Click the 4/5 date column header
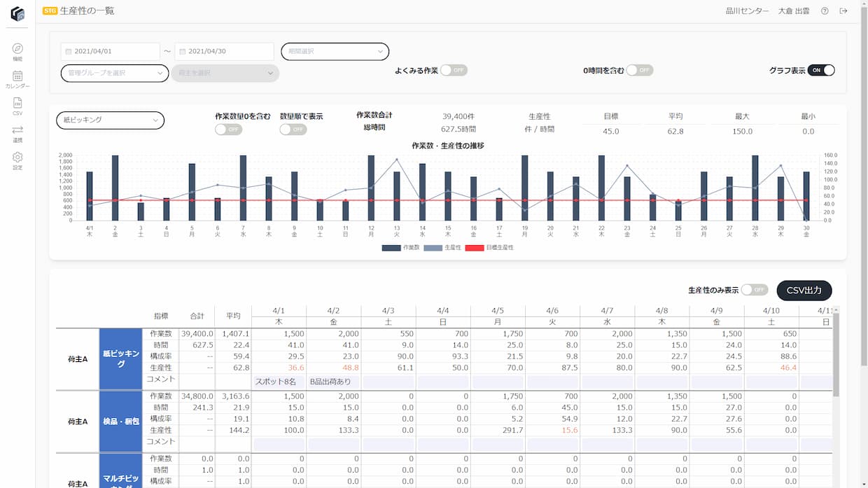 click(x=498, y=310)
